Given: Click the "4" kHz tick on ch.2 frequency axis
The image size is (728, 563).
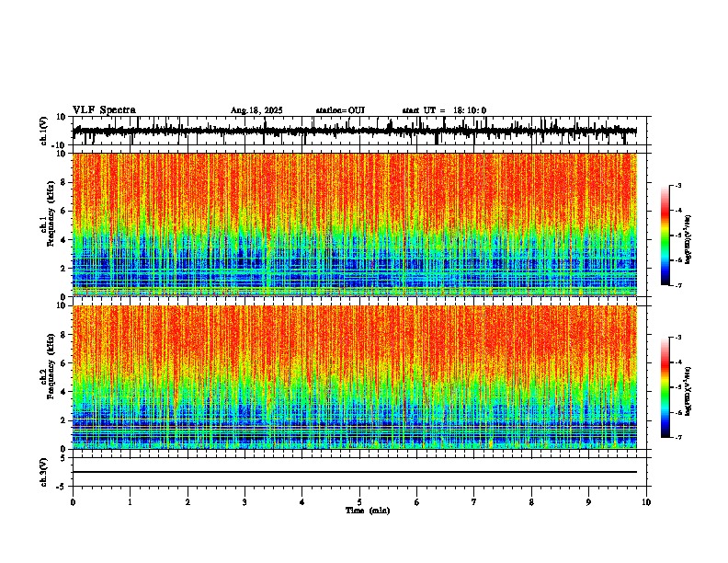Looking at the screenshot, I should [63, 392].
